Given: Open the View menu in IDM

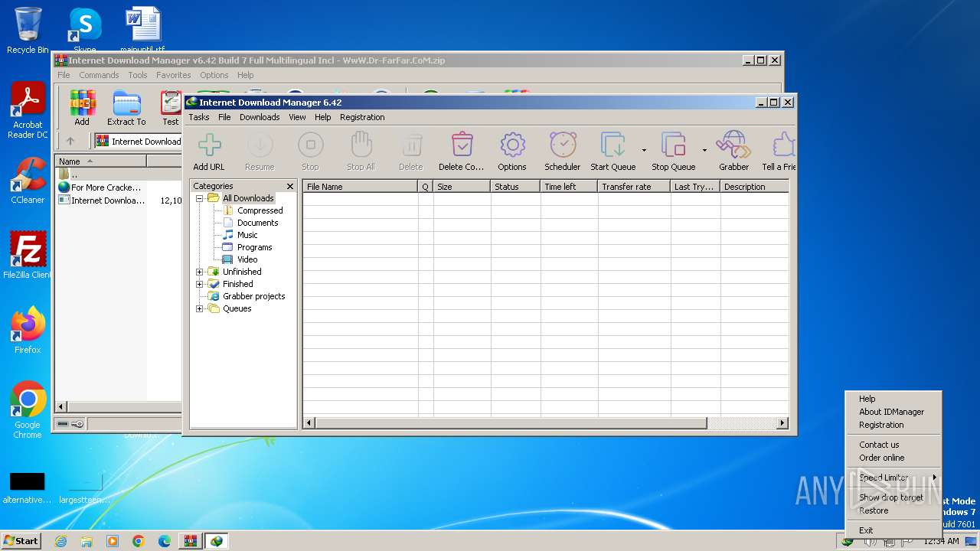Looking at the screenshot, I should tap(297, 117).
